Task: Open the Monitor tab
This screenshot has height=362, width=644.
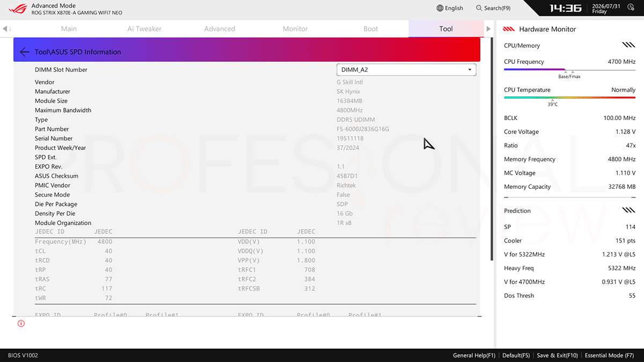Action: pos(295,29)
